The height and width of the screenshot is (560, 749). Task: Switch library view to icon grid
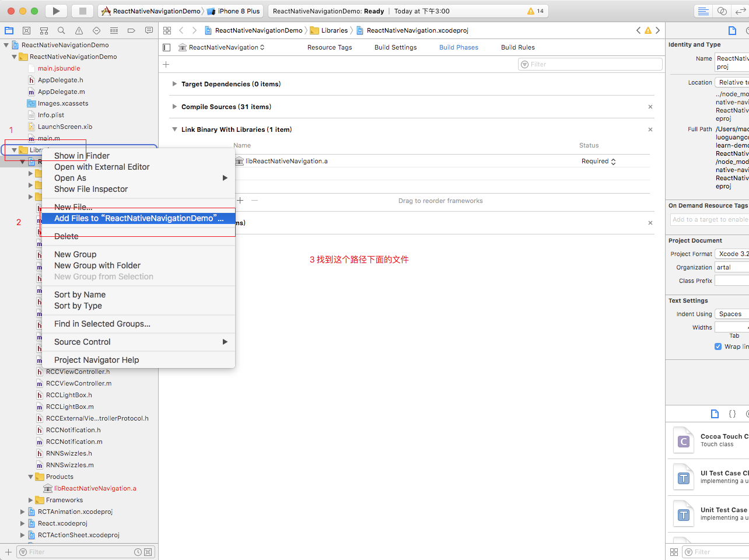coord(674,552)
